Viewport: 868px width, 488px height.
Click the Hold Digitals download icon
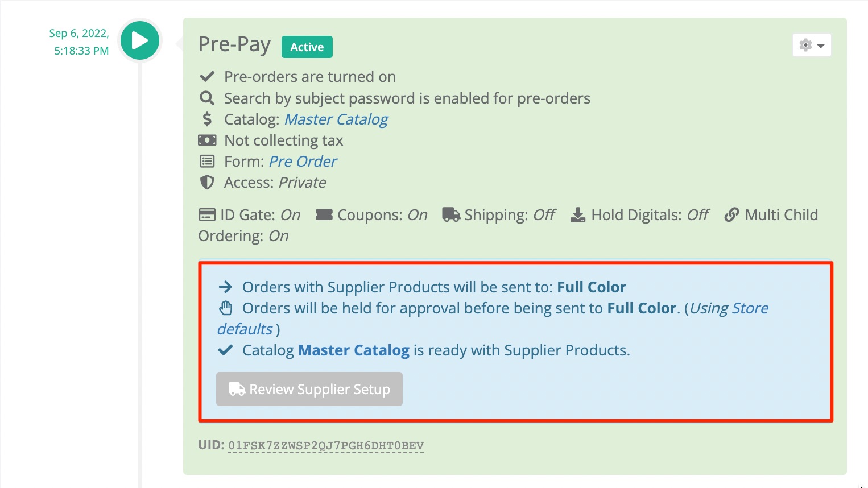[578, 214]
